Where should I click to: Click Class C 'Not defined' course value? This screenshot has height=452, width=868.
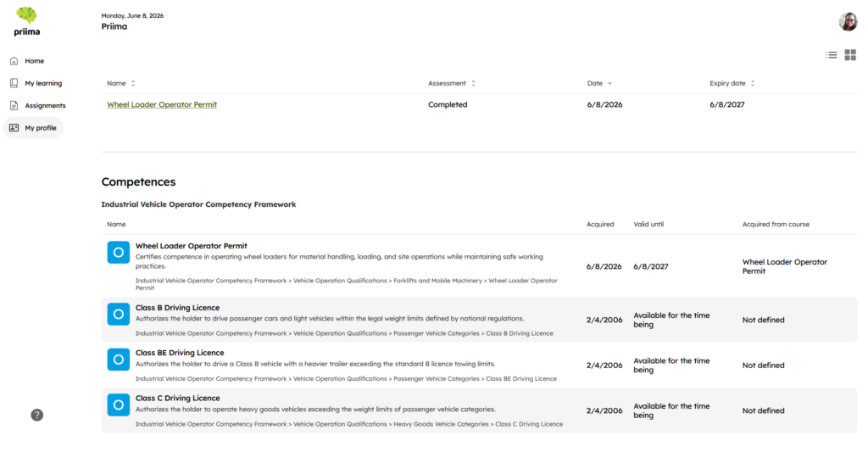764,411
